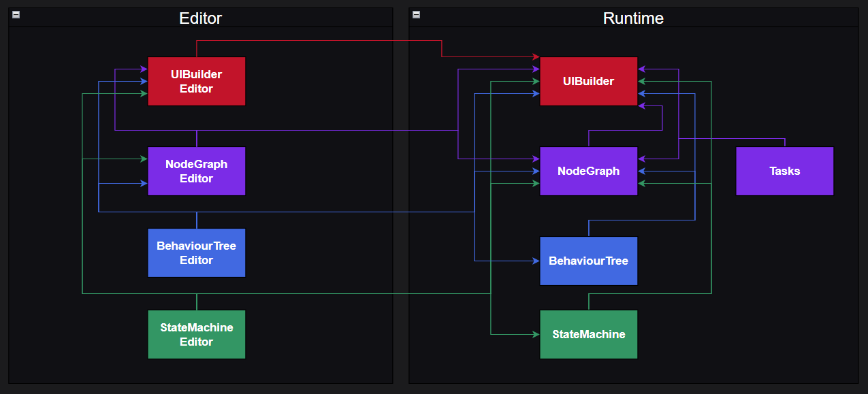Viewport: 868px width, 394px height.
Task: Select the red UIBuilder Editor node
Action: pyautogui.click(x=196, y=82)
